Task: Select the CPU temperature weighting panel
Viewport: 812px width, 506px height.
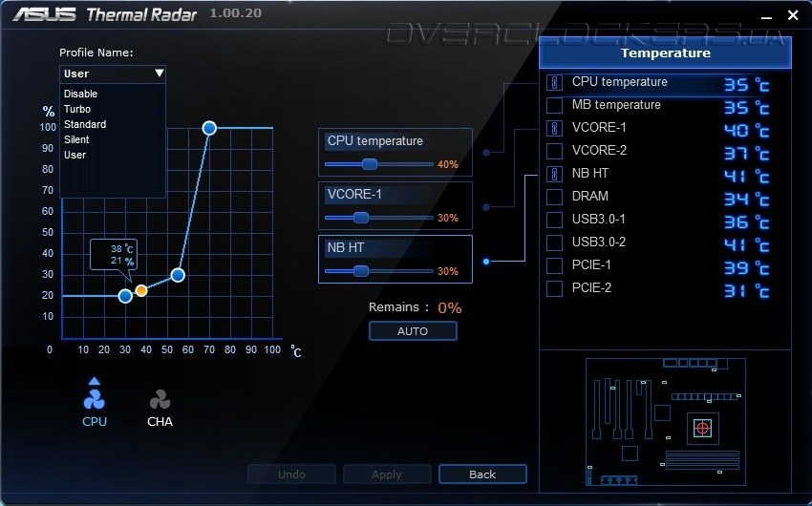Action: (395, 152)
